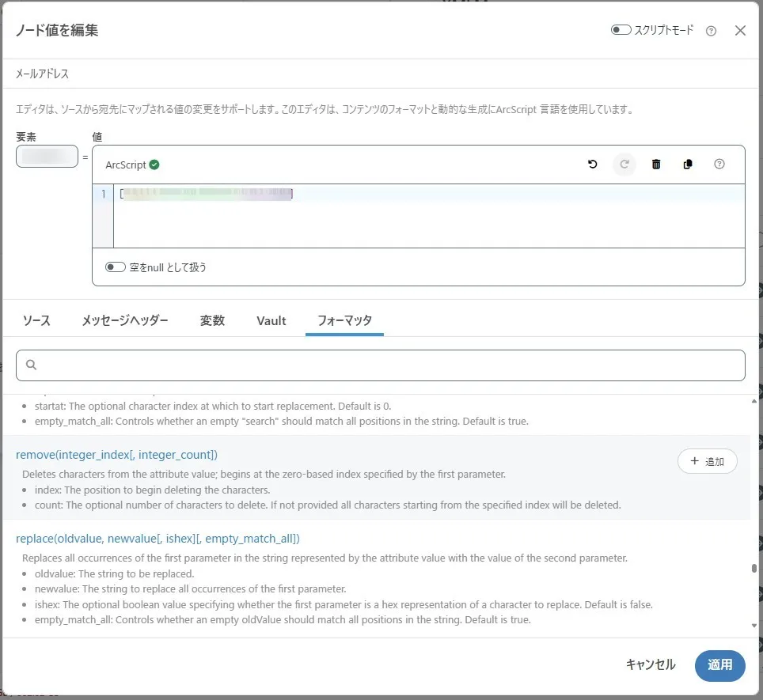Click the undo icon in ArcScript editor
Image resolution: width=763 pixels, height=700 pixels.
tap(592, 165)
